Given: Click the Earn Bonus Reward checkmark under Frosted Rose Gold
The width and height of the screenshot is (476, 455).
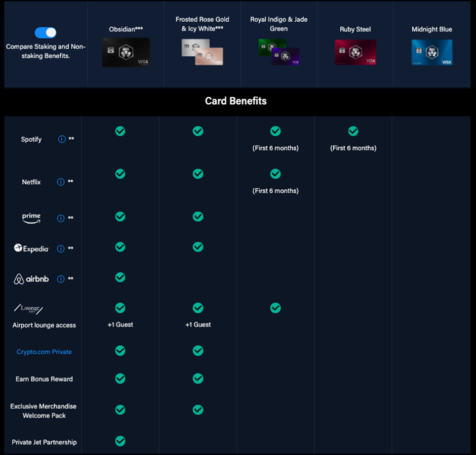Looking at the screenshot, I should (198, 379).
